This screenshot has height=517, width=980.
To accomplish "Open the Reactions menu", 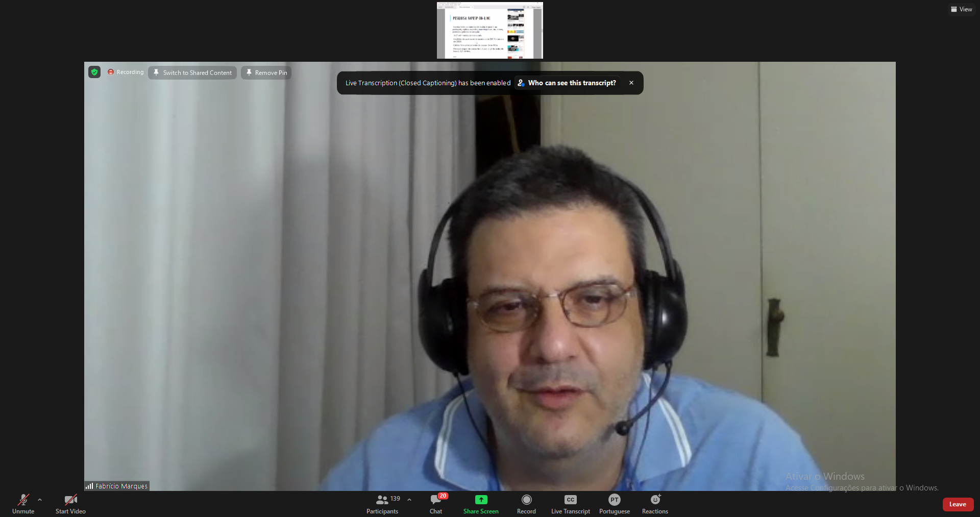I will coord(655,503).
